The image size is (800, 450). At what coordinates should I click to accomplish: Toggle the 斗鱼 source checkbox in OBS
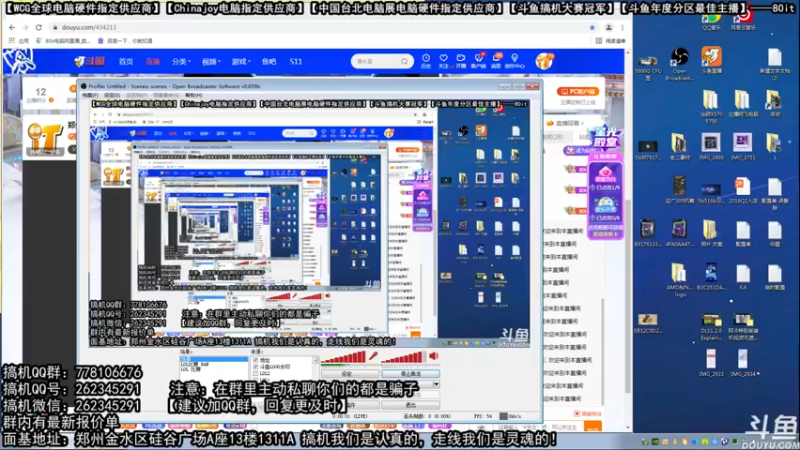(256, 367)
